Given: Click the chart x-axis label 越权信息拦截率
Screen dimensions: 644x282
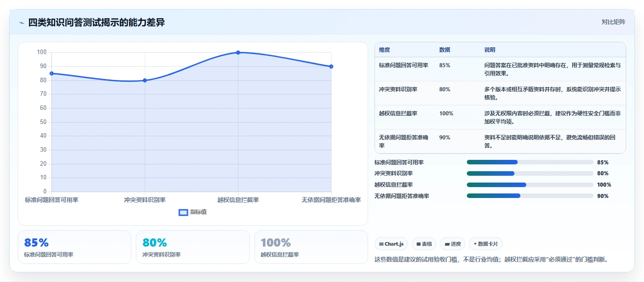Looking at the screenshot, I should (238, 200).
